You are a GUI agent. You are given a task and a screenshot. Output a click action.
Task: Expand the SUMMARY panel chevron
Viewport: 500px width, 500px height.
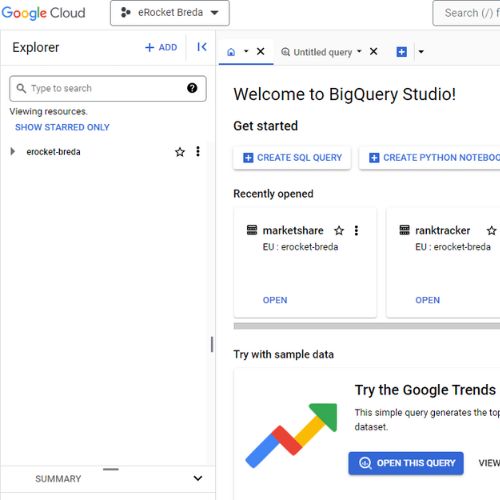pyautogui.click(x=198, y=478)
